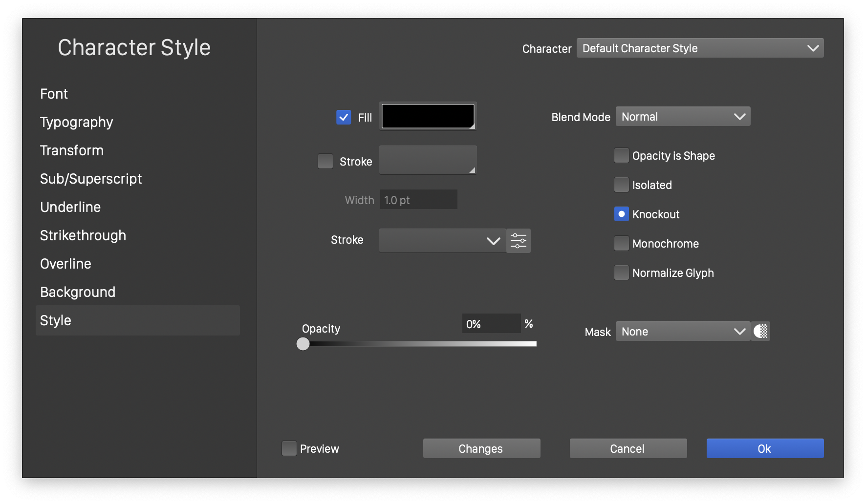The width and height of the screenshot is (866, 504).
Task: Open the Mask dropdown
Action: [x=683, y=332]
